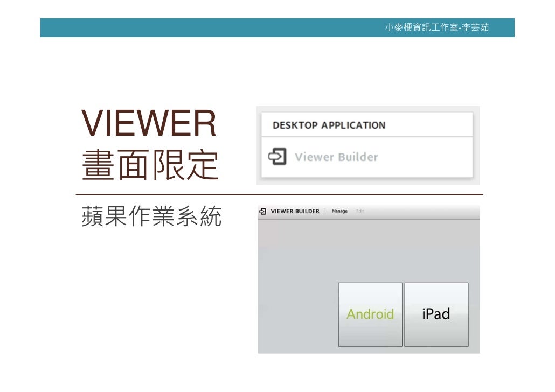
Task: Click the header text 小麥梗資訊工作室-李芸茹
Action: 437,27
